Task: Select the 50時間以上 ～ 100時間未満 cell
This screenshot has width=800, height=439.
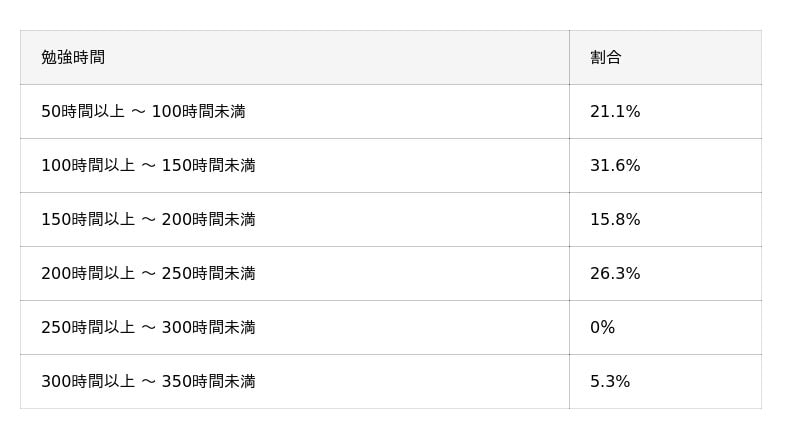Action: coord(143,112)
